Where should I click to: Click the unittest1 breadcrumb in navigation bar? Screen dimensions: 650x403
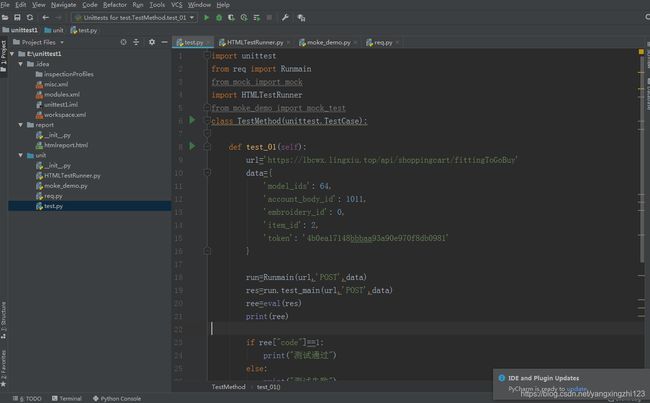click(20, 30)
